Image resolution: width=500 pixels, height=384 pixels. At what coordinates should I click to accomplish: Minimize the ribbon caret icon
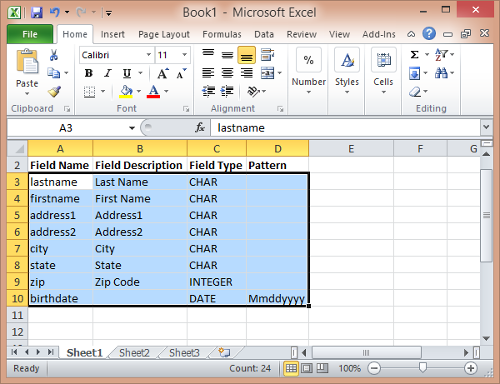click(x=411, y=34)
